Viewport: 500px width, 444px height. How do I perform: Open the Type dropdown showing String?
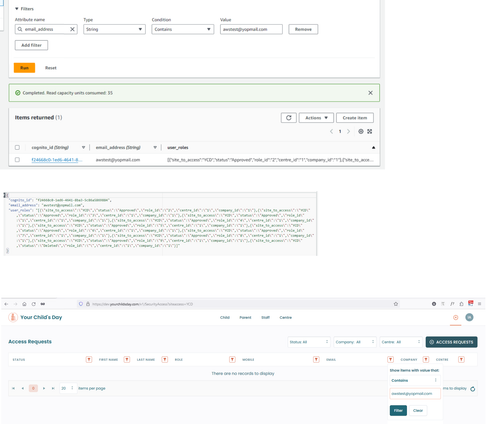click(114, 29)
